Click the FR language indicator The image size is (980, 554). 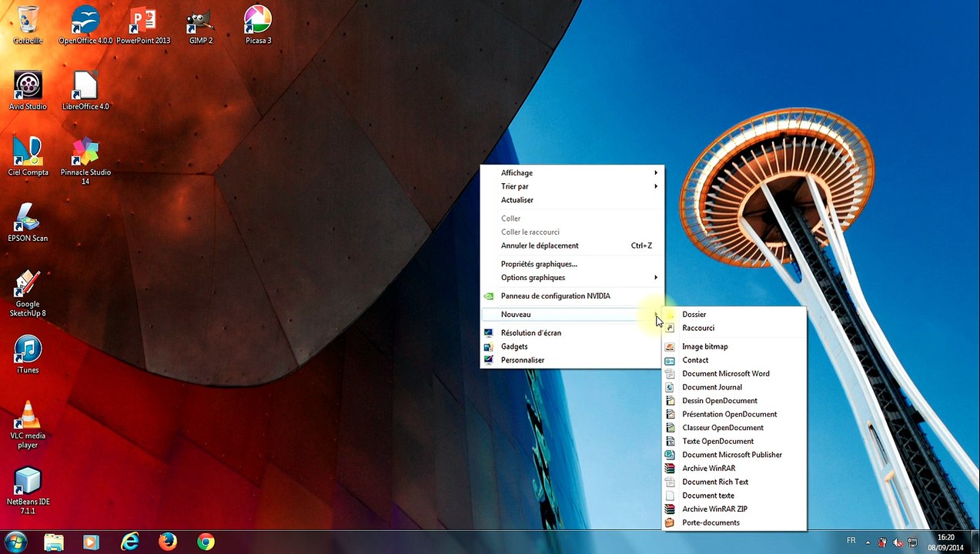[851, 540]
